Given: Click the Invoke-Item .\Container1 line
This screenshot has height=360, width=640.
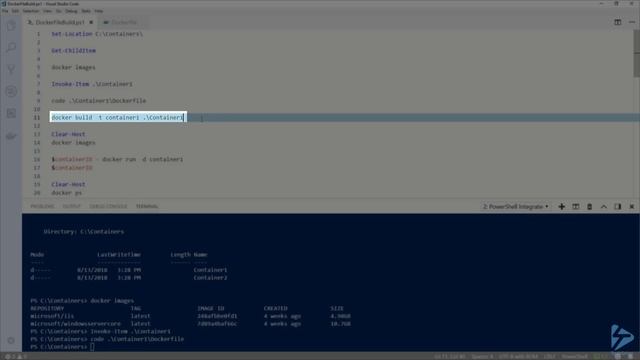Looking at the screenshot, I should tap(92, 84).
